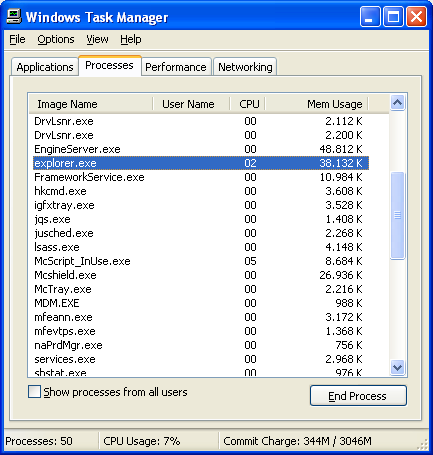
Task: Sort by the Mem Usage column header
Action: tap(316, 104)
